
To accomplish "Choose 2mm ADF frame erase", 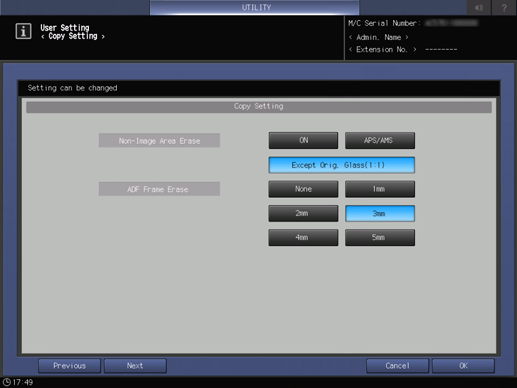I will 303,213.
